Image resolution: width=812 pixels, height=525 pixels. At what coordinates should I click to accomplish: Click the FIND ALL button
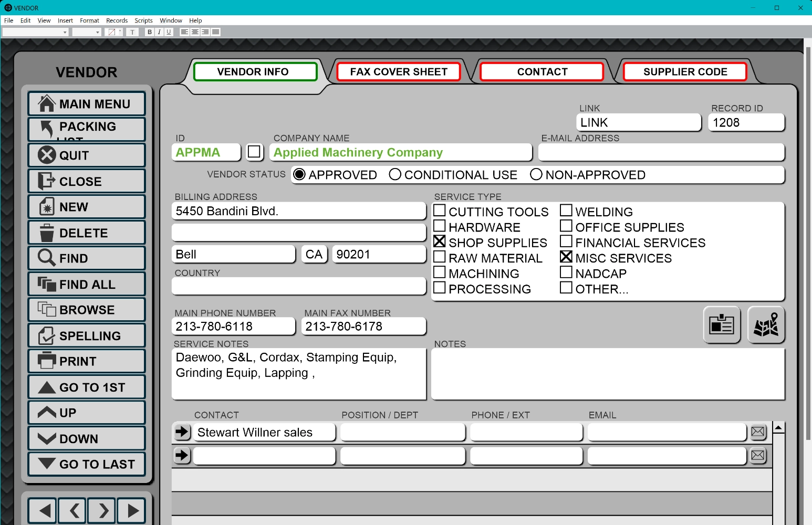click(x=87, y=284)
